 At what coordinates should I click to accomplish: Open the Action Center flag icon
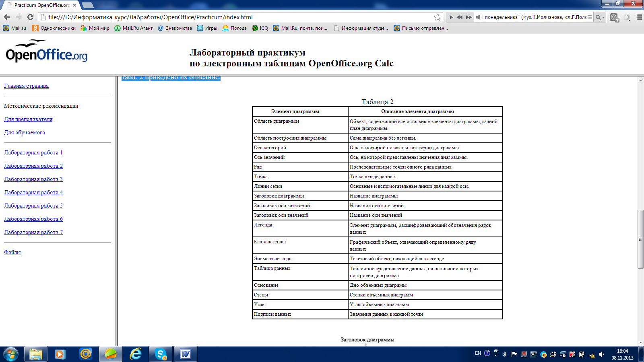514,354
